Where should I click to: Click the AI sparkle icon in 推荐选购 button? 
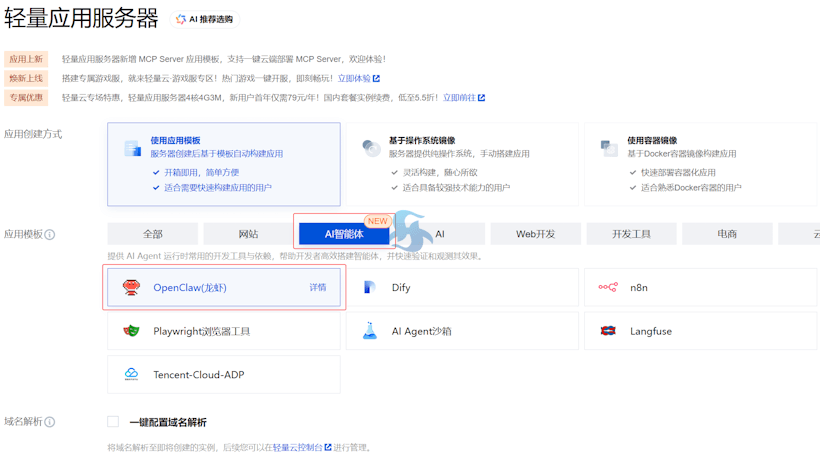point(181,19)
